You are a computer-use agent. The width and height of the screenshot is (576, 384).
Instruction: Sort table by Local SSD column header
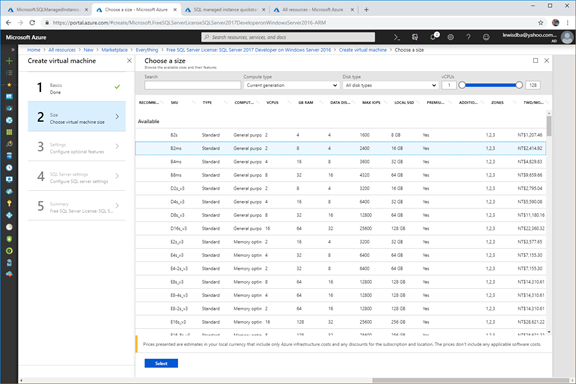point(404,103)
